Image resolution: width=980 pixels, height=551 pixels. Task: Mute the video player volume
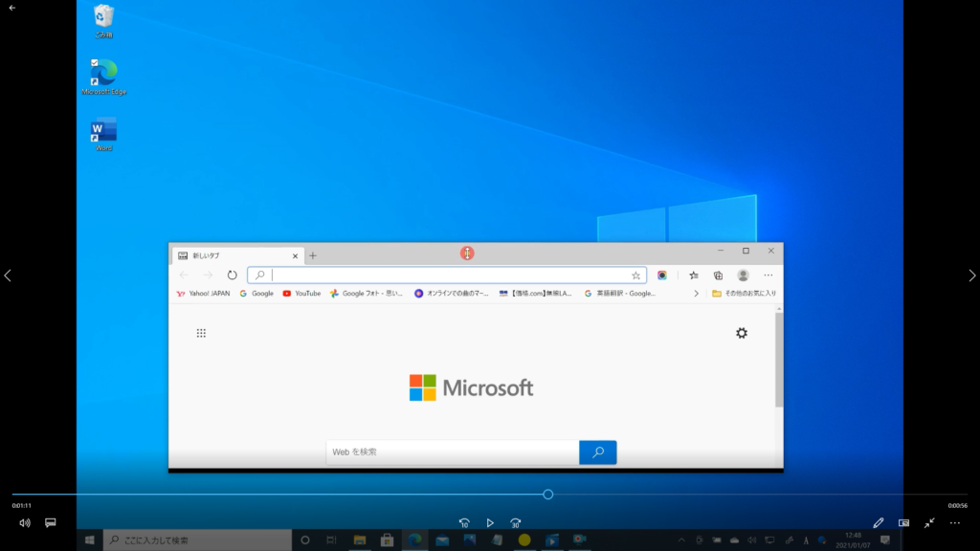[x=25, y=523]
